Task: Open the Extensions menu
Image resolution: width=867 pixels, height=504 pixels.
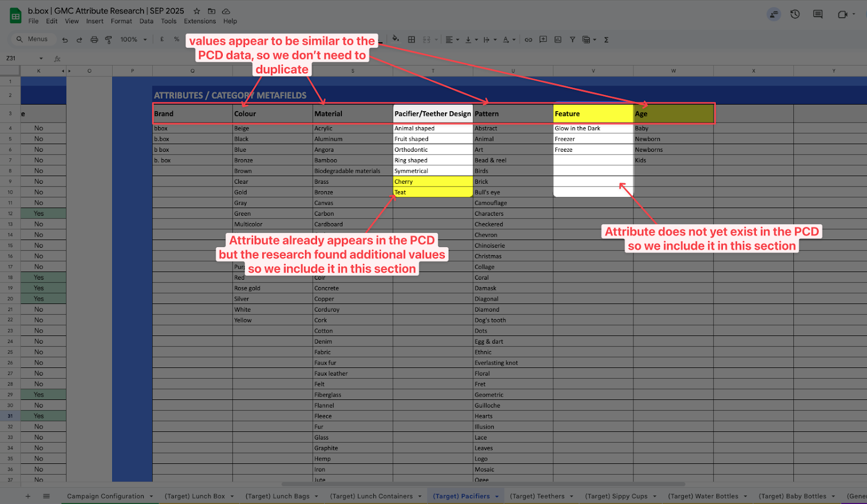Action: click(199, 21)
